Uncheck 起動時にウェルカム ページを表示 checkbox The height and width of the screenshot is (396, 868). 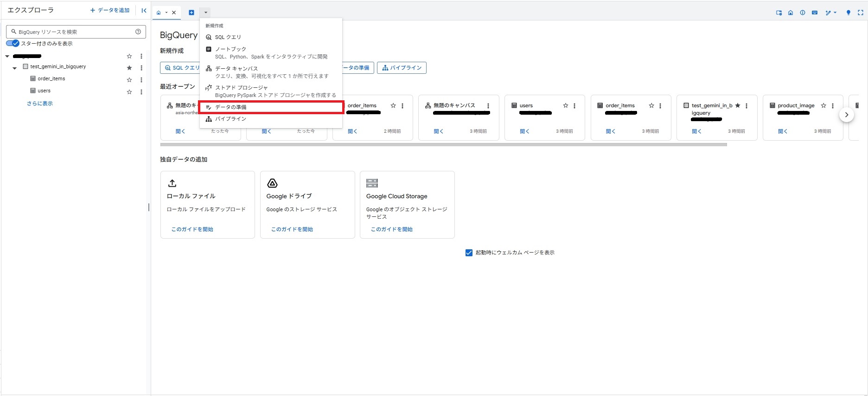[x=468, y=253]
